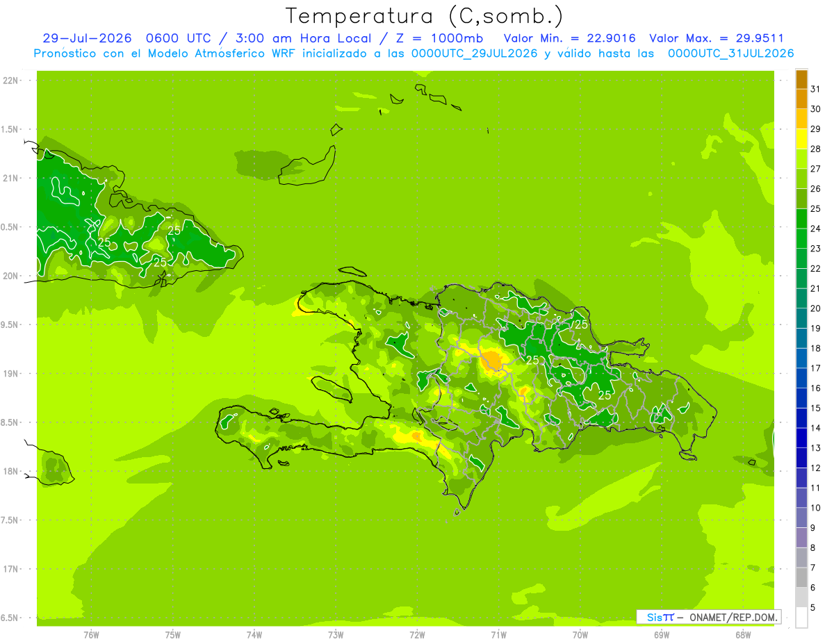Click the legend swatch between 19 and 20
Viewport: 834px width, 644px height.
tap(801, 319)
